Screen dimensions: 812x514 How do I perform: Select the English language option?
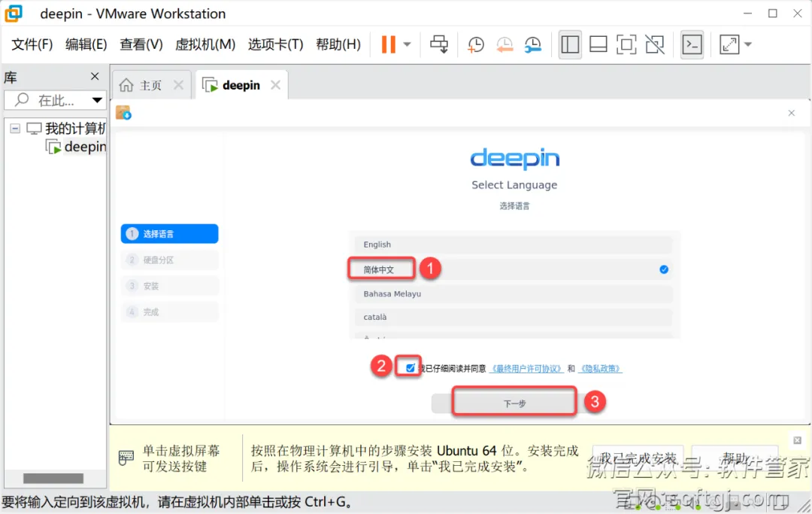click(514, 245)
